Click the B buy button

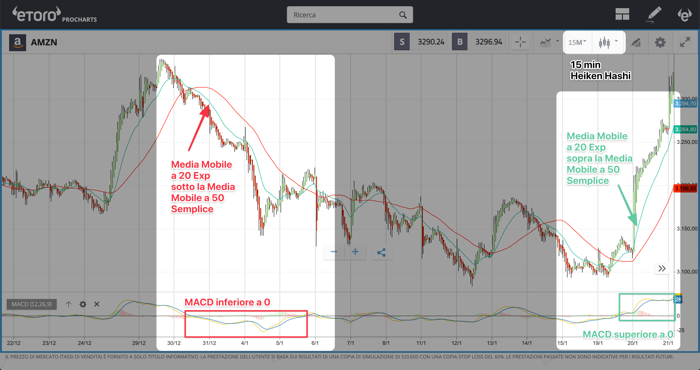pos(459,42)
